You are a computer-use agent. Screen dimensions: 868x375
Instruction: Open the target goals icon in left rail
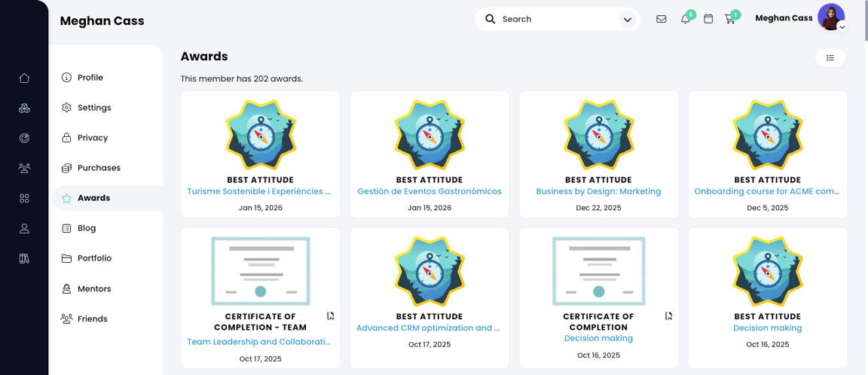(x=24, y=139)
